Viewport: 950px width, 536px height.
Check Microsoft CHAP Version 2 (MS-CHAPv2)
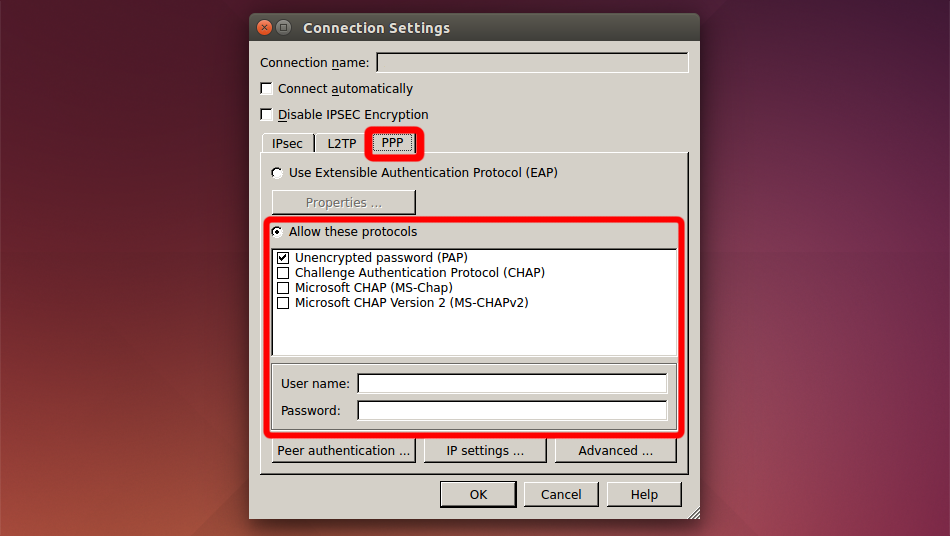coord(283,303)
